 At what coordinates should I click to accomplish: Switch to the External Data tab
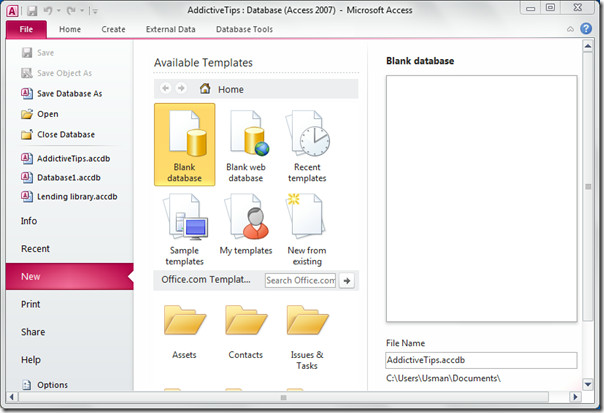pyautogui.click(x=171, y=29)
